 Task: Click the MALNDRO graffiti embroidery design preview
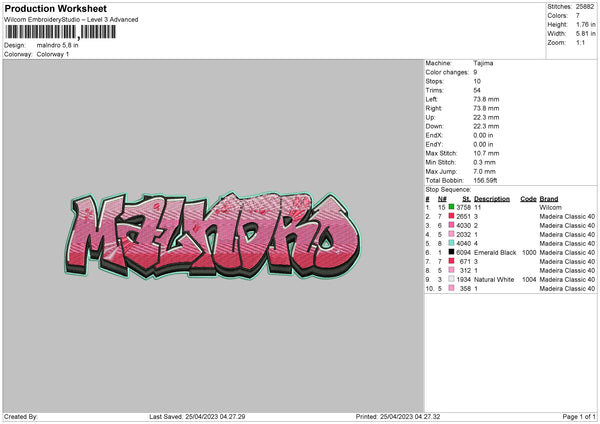coord(213,235)
